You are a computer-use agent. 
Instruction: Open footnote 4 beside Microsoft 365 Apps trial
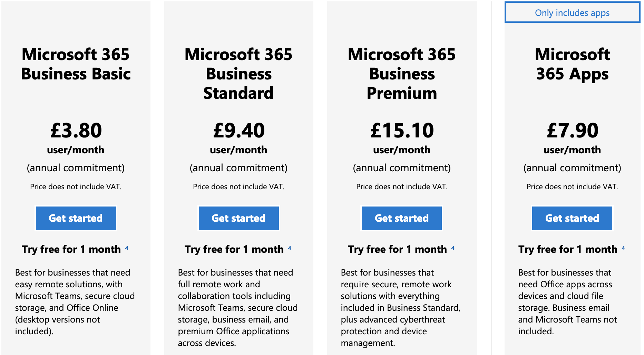pos(623,248)
